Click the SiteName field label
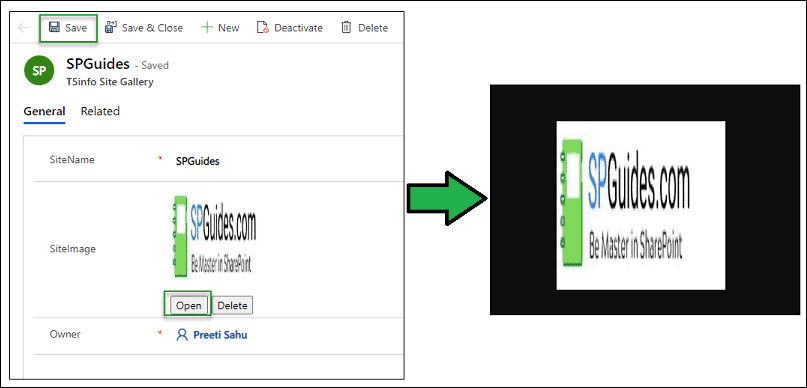 [72, 160]
